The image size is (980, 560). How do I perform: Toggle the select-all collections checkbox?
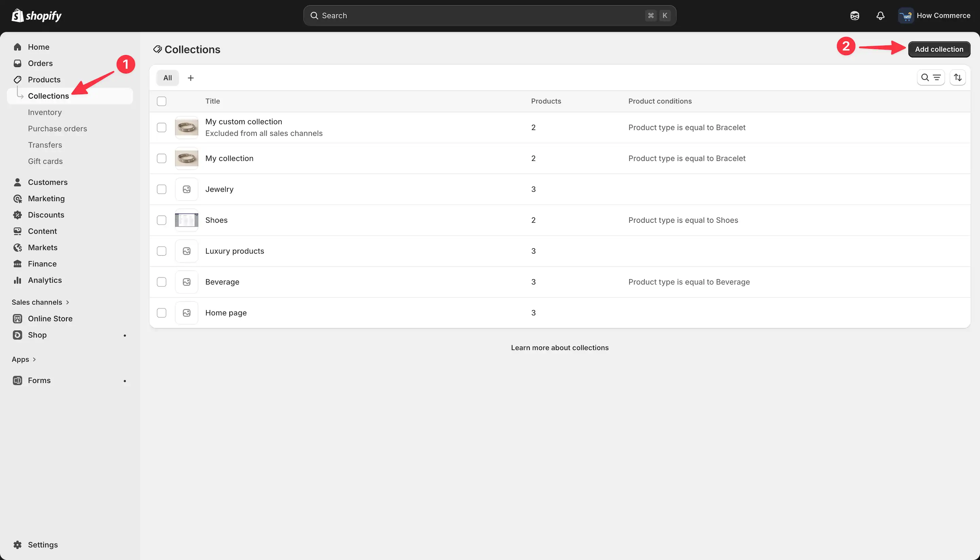pos(162,101)
